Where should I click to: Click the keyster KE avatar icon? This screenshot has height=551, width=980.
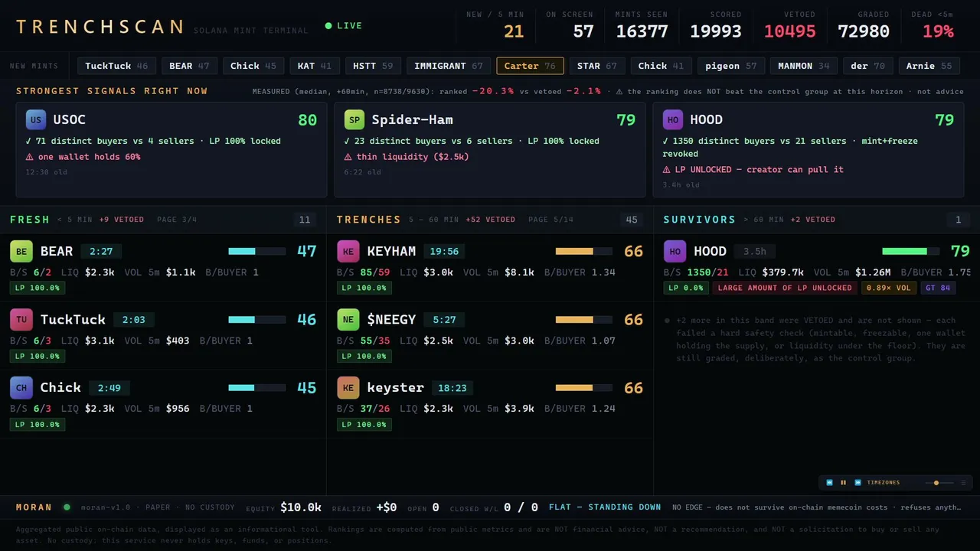pos(348,387)
